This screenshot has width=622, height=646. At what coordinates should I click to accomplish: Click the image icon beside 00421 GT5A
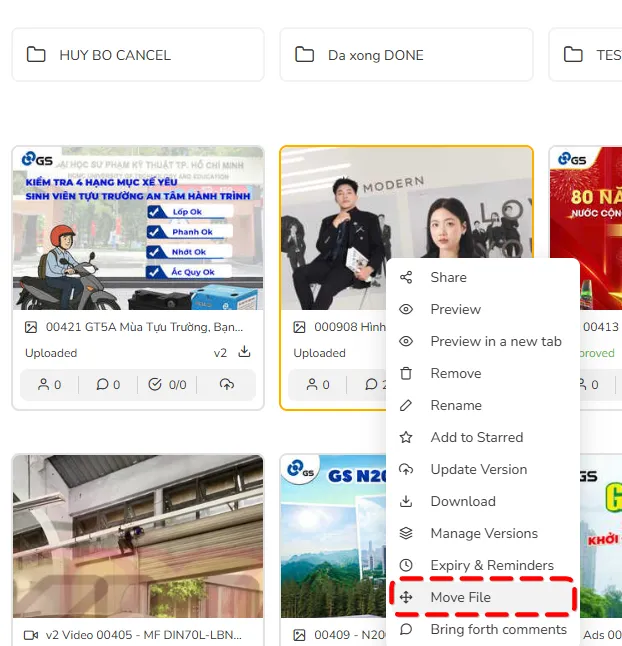[x=31, y=328]
